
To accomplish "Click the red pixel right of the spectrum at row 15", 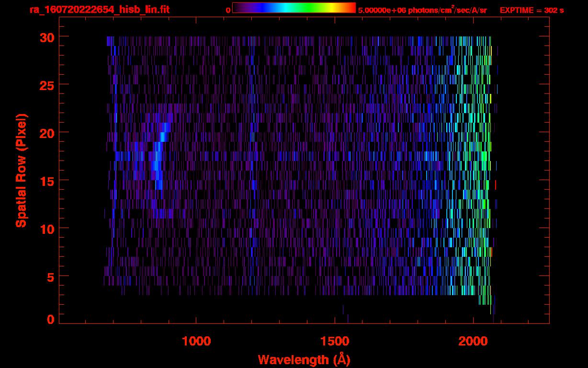I will (x=496, y=184).
